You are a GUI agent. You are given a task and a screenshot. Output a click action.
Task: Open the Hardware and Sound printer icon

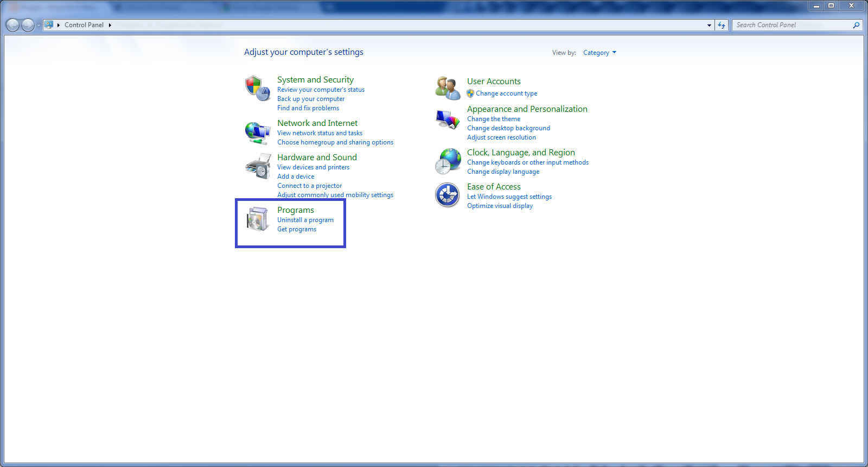[x=258, y=166]
